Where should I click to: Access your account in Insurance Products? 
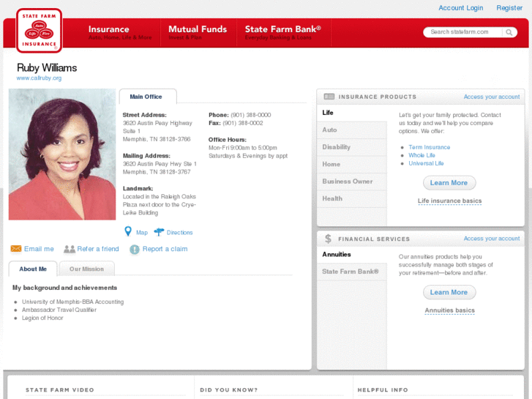click(492, 97)
